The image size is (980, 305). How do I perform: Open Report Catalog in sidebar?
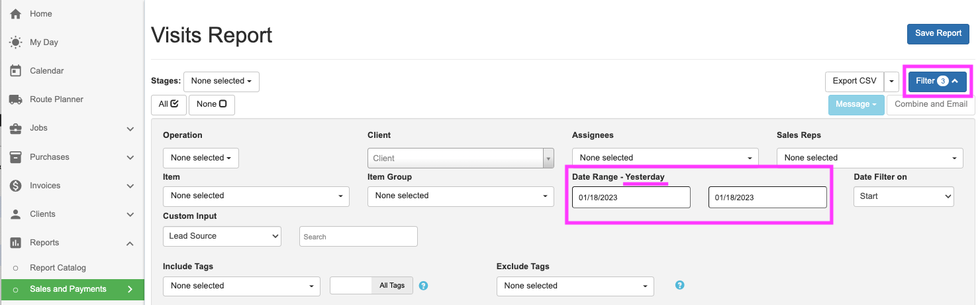(x=58, y=268)
